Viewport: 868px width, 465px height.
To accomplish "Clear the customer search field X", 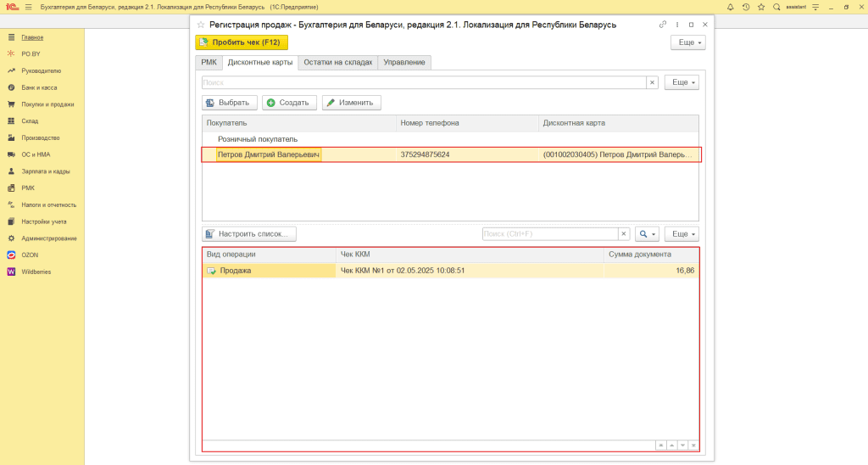I will (x=652, y=82).
